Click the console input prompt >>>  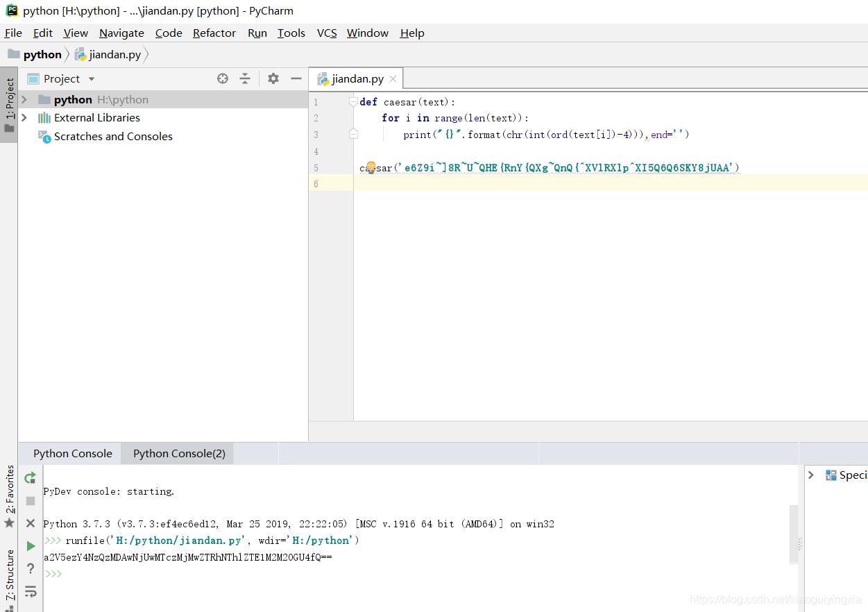[x=53, y=574]
